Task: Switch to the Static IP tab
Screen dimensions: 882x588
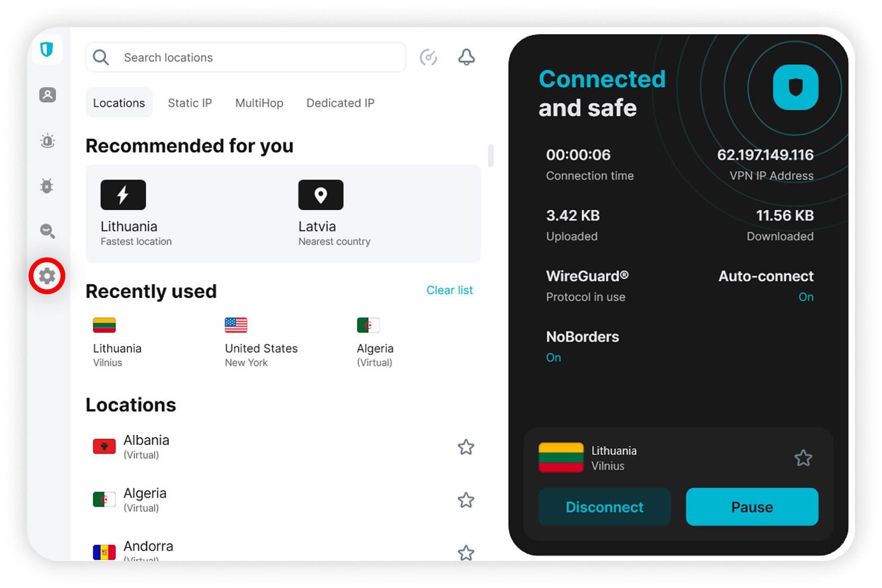Action: pos(190,102)
